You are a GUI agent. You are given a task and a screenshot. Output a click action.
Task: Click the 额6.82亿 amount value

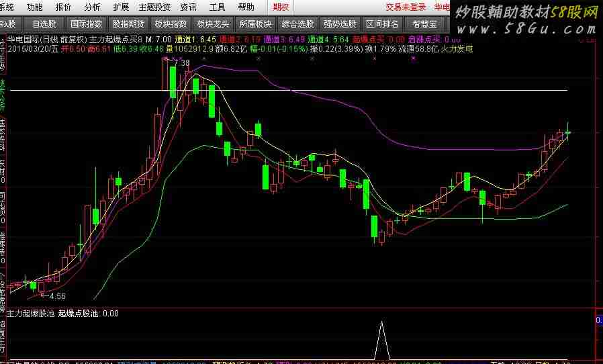231,49
